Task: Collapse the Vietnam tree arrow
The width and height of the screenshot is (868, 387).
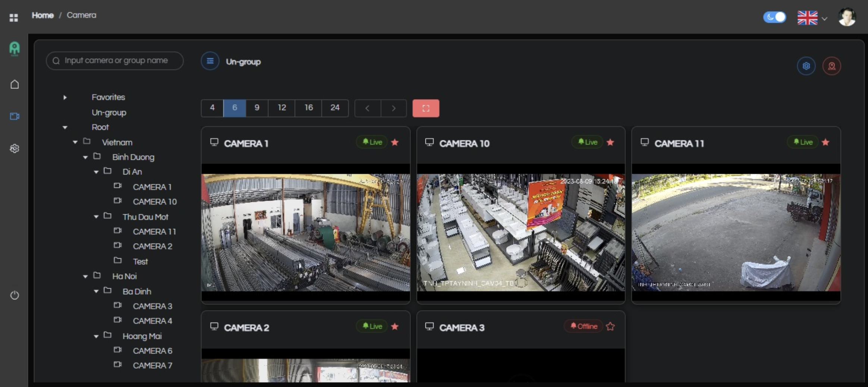Action: tap(75, 142)
